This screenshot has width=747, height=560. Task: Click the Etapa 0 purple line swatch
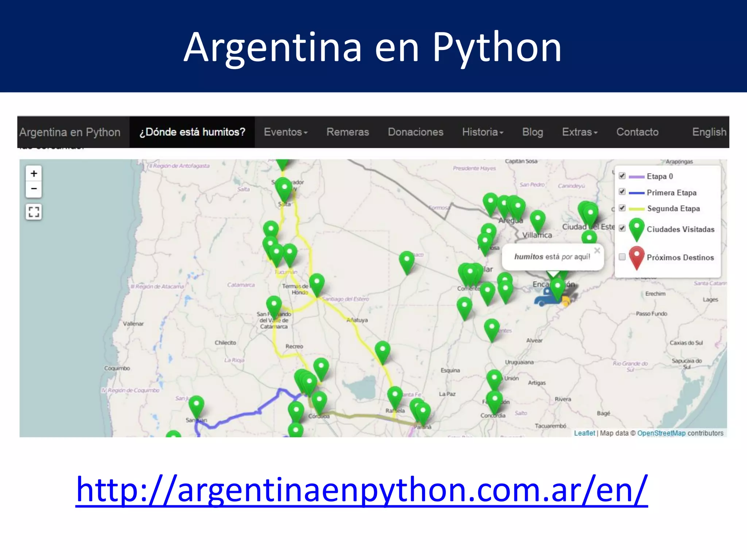(636, 177)
